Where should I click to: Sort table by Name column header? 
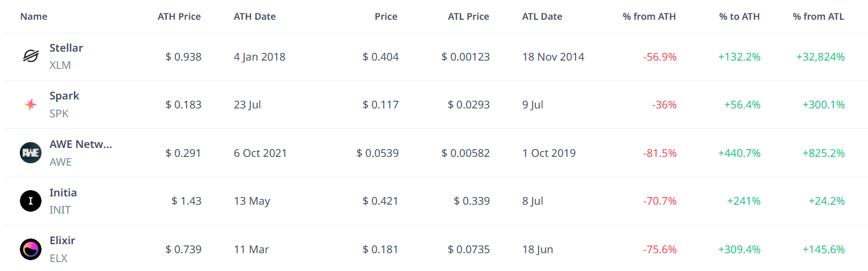pos(34,17)
